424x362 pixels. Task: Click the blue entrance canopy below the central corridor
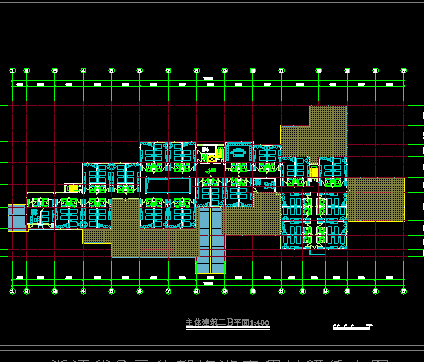click(210, 240)
